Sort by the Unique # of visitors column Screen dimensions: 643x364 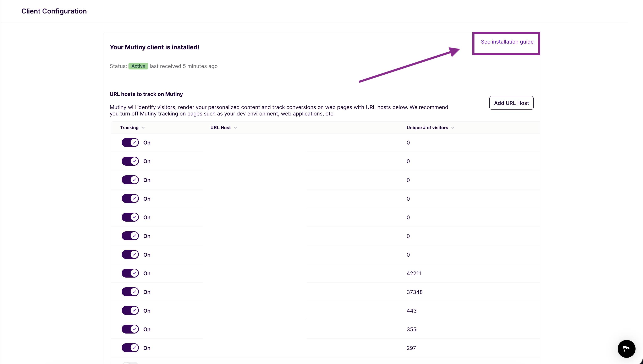click(452, 127)
